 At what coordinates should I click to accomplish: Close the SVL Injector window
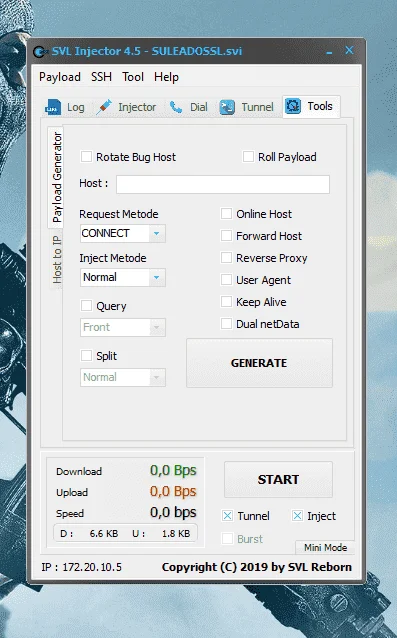(349, 50)
